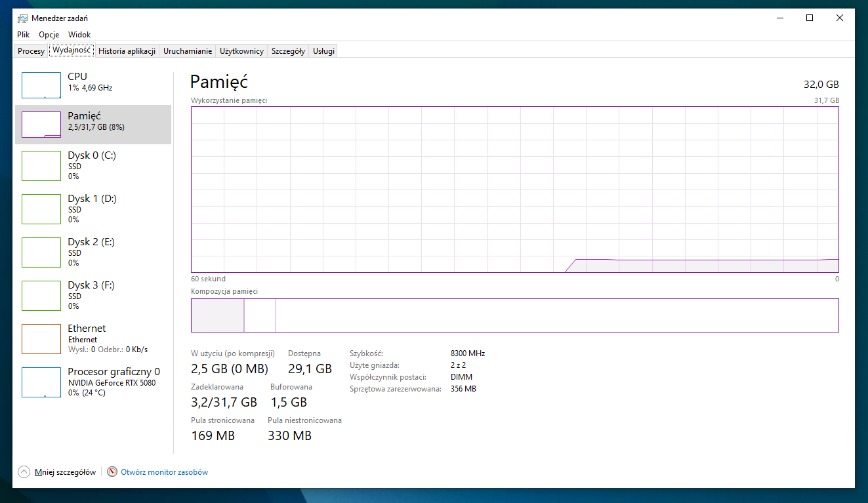
Task: Show performance for Dysk 0 (C:)
Action: [93, 165]
